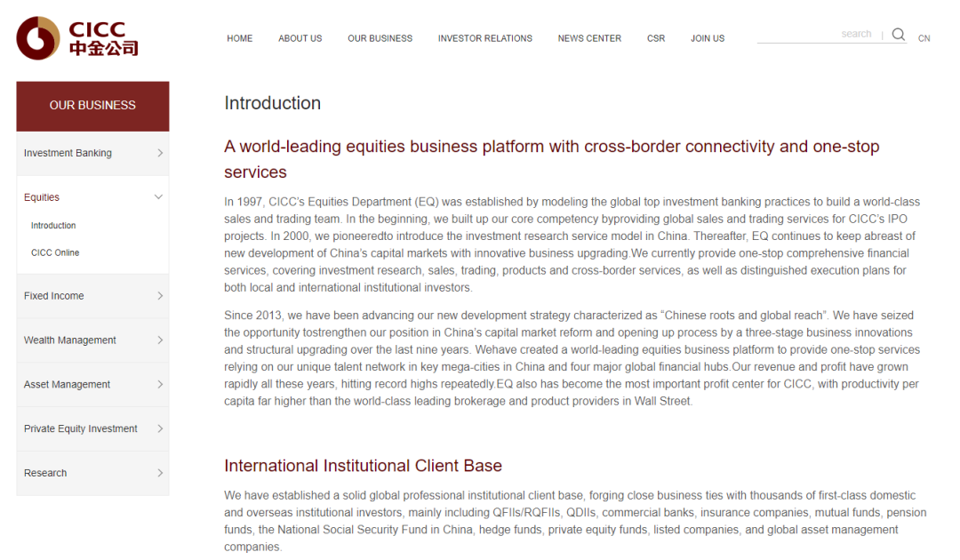Click the OUR BUSINESS sidebar header

(x=92, y=106)
